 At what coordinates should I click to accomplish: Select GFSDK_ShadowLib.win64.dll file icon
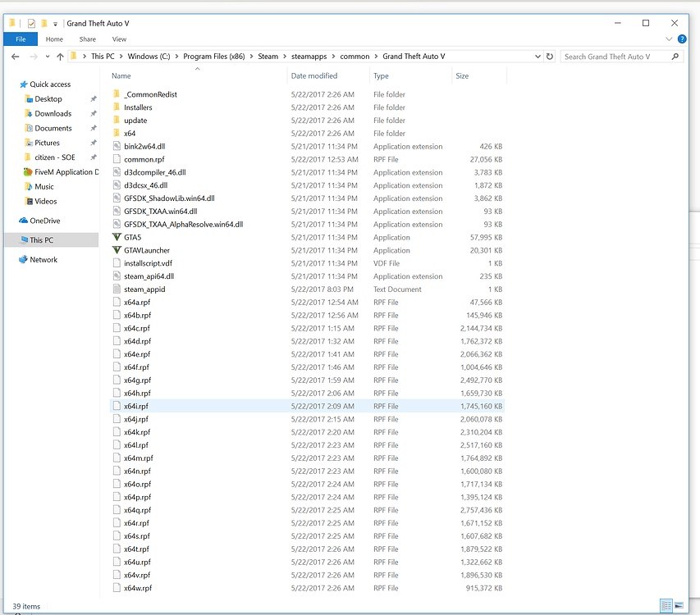point(117,198)
